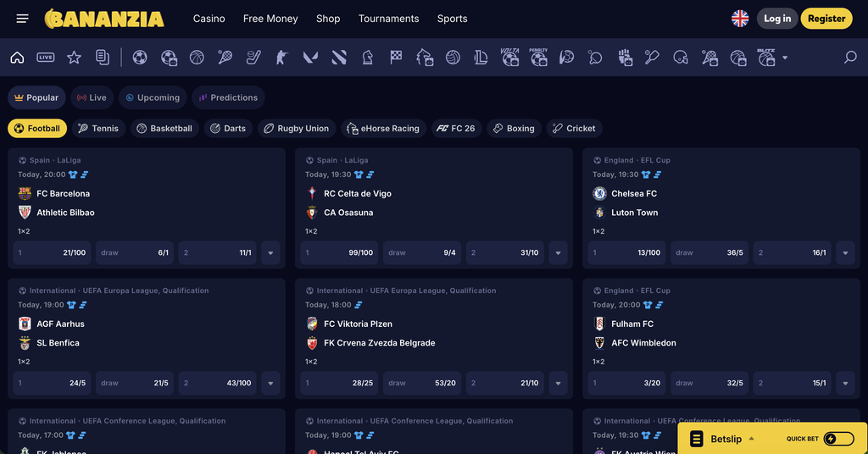
Task: Filter by FC 26 chip
Action: pos(456,128)
